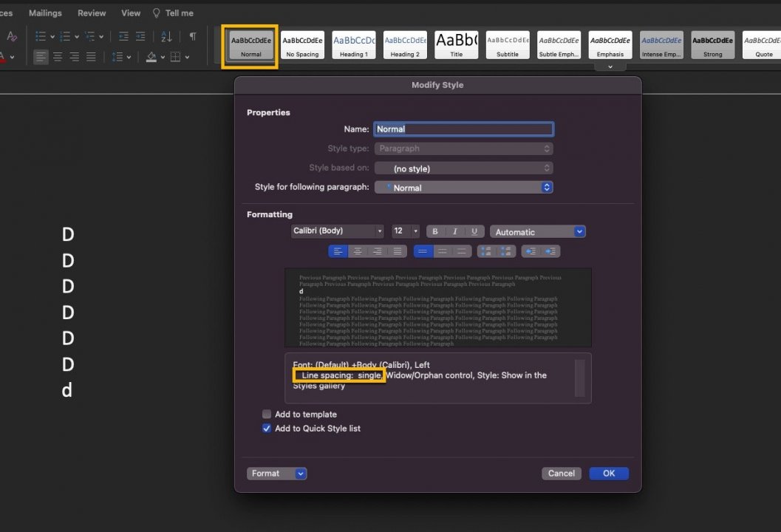Open the Calibri (Body) font dropdown
This screenshot has width=781, height=532.
tap(338, 231)
